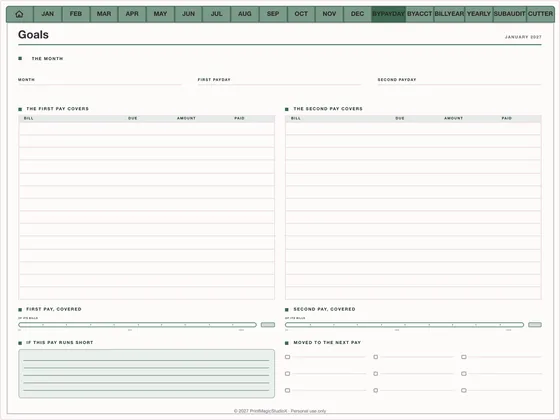Click the first pay covered progress bar
The image size is (560, 420).
138,325
